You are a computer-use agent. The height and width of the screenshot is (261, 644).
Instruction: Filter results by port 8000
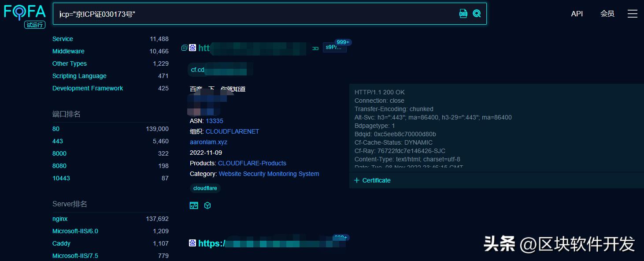pyautogui.click(x=59, y=153)
